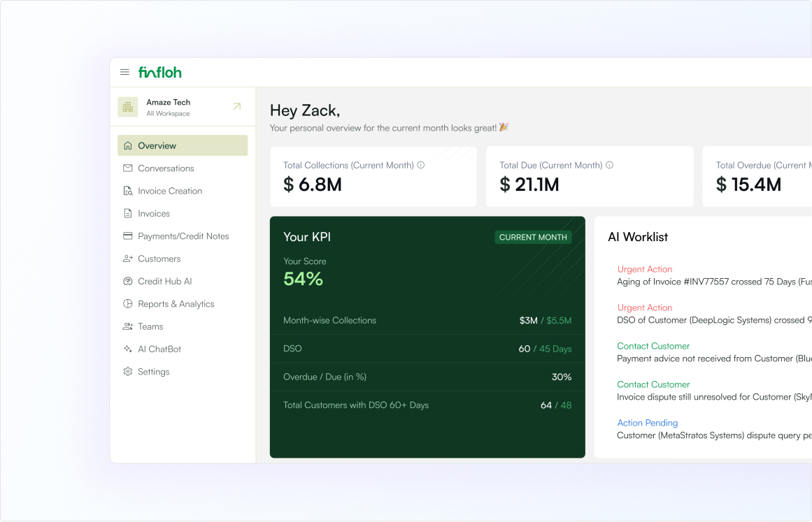
Task: Open the Credit Hub AI gauge icon
Action: point(128,281)
